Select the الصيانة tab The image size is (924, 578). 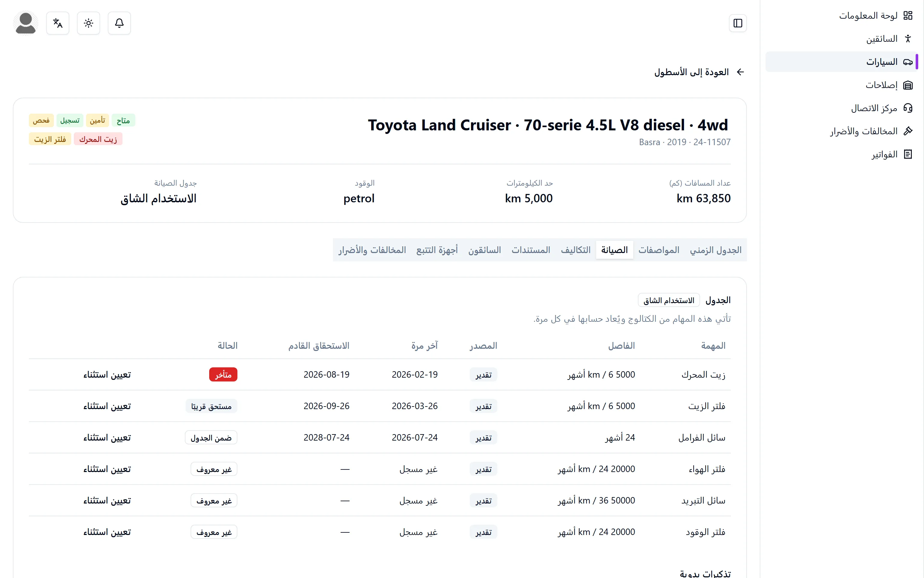click(614, 250)
